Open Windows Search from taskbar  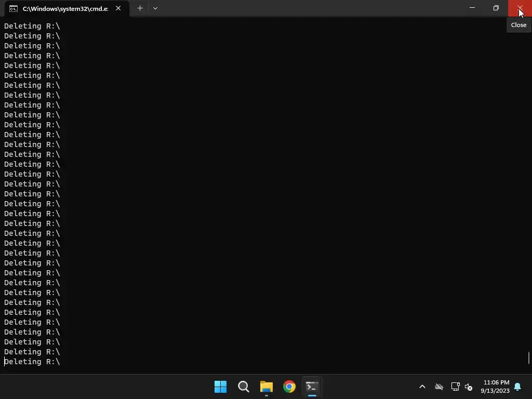[x=244, y=387]
